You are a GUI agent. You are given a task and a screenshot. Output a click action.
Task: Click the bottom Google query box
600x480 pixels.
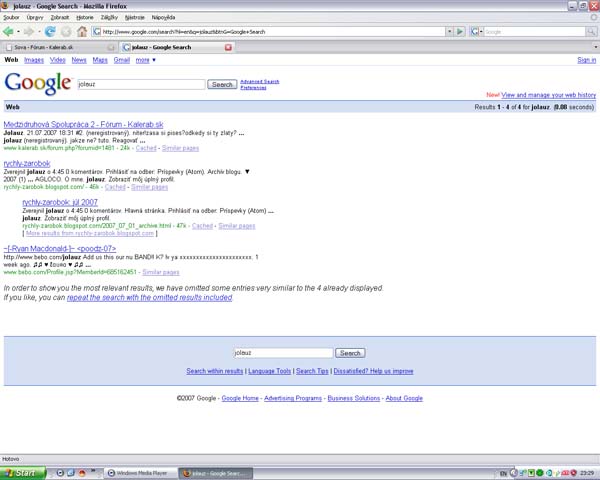pyautogui.click(x=283, y=353)
